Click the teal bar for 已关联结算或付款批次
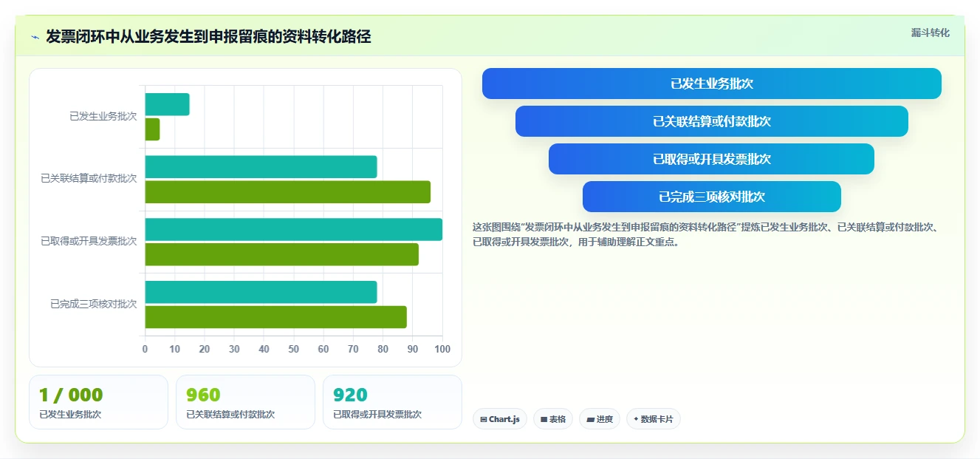 pos(261,167)
